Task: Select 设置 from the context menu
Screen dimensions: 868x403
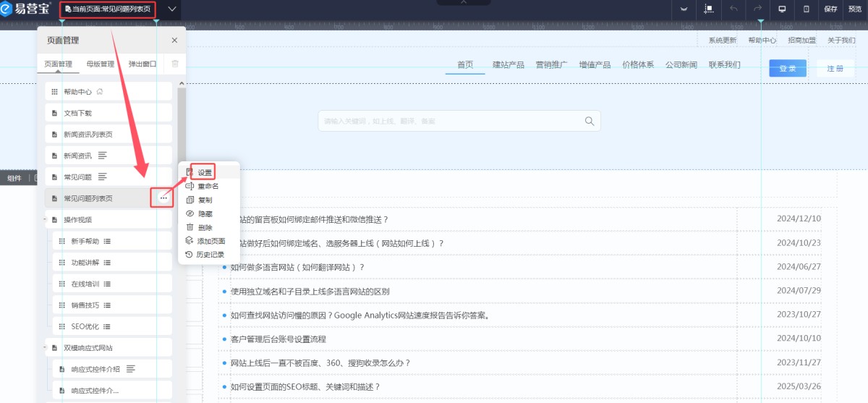Action: [x=205, y=173]
